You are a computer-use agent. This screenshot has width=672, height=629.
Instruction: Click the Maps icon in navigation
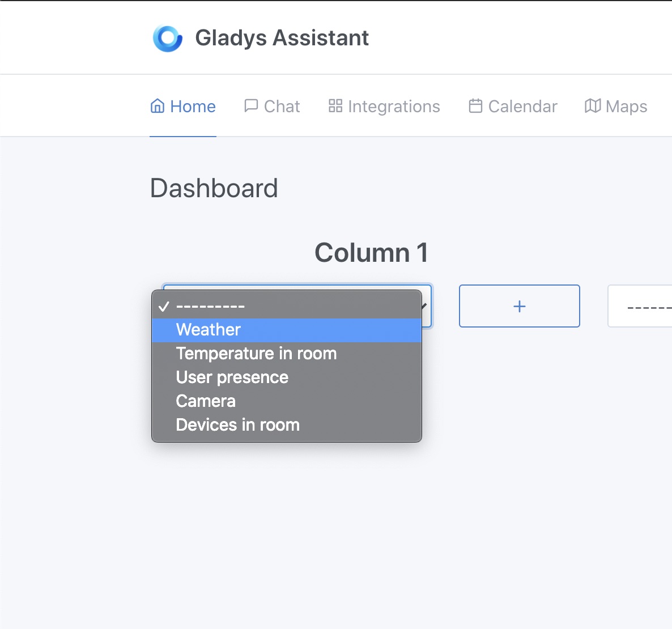click(592, 106)
